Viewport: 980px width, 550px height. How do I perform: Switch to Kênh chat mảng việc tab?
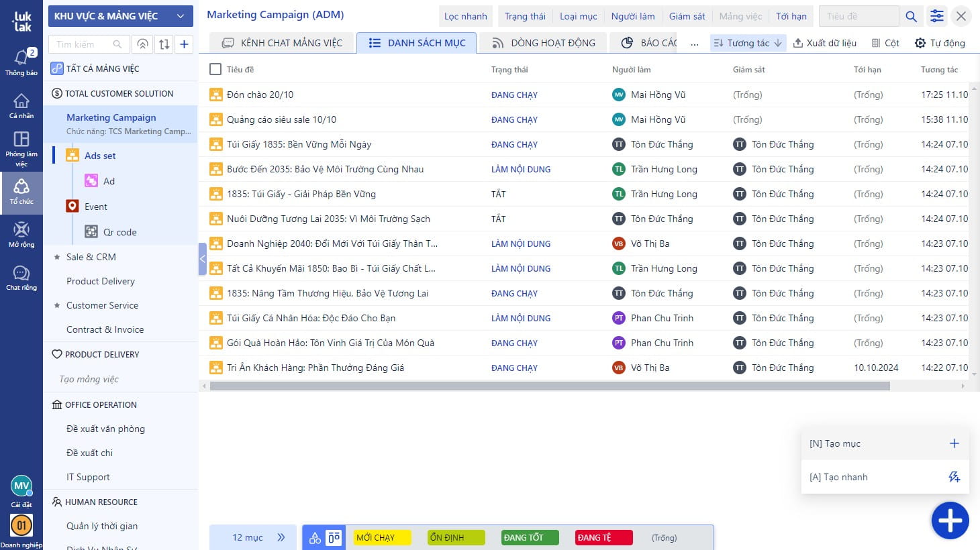point(282,43)
